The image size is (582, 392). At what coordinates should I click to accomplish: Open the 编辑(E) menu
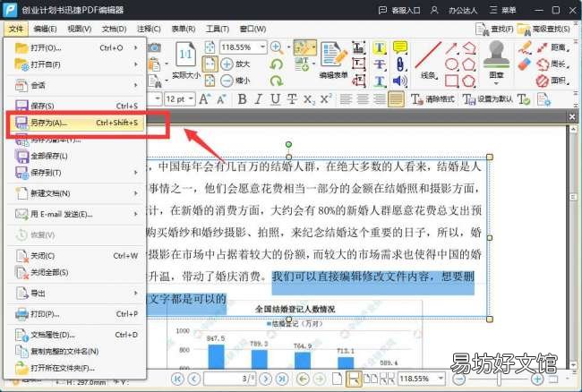[x=45, y=29]
